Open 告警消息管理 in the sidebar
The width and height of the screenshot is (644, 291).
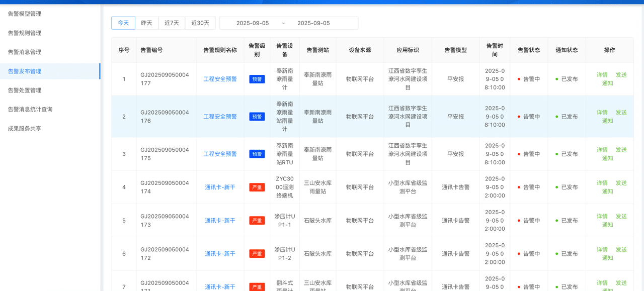25,52
